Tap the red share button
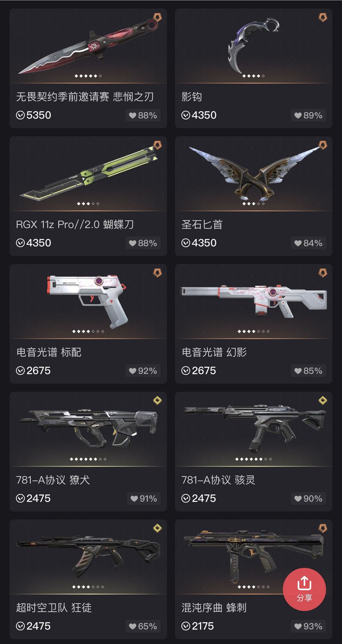The image size is (342, 644). 304,589
